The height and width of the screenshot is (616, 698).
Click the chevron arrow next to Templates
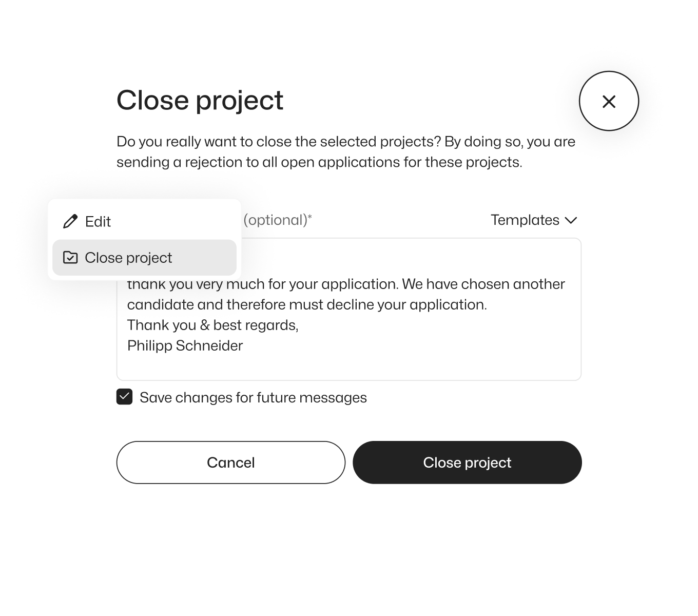pos(571,221)
